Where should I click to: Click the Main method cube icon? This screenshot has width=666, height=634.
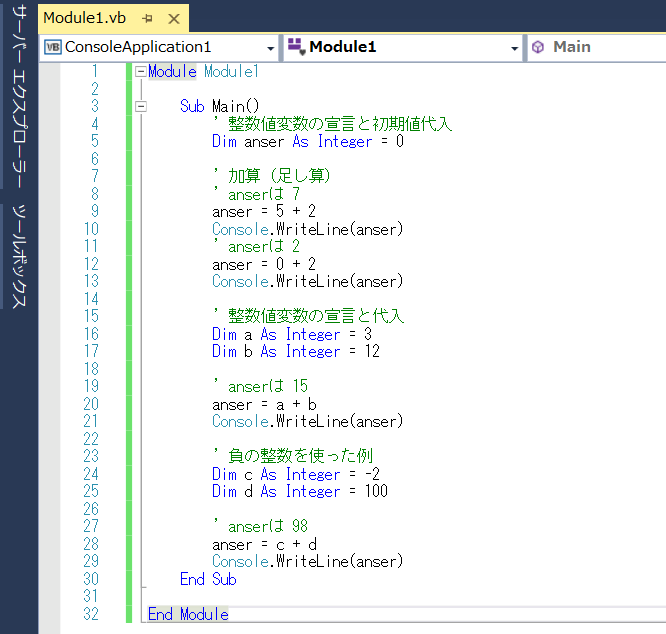[x=538, y=47]
